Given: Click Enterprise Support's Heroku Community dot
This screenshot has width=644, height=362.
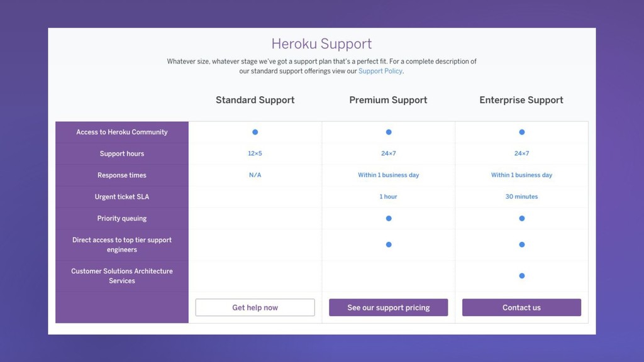Looking at the screenshot, I should [522, 132].
